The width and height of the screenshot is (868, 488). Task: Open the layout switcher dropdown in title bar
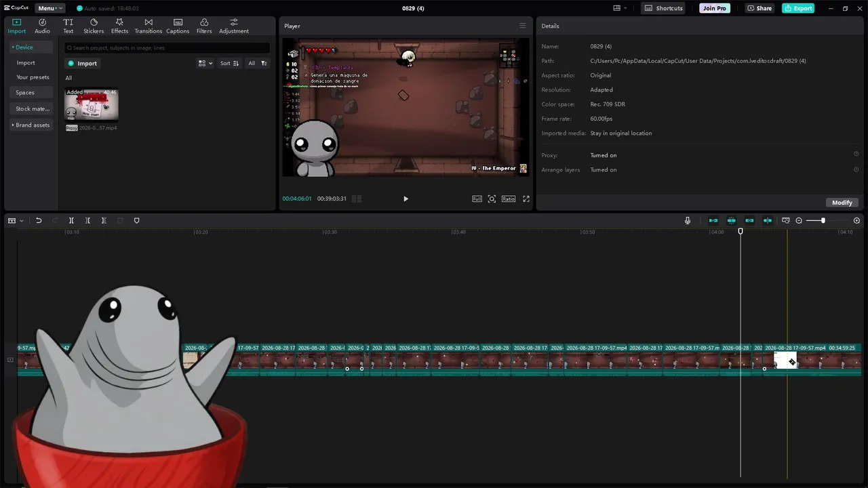coord(620,8)
